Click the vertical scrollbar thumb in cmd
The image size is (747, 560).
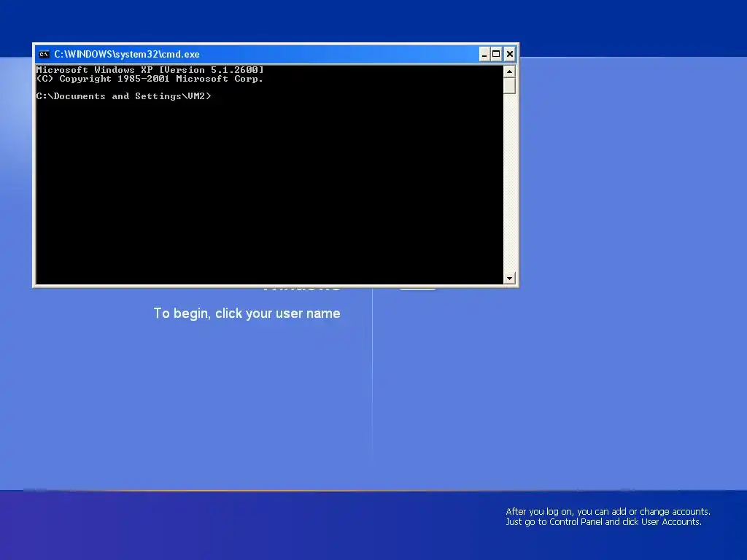pos(509,86)
